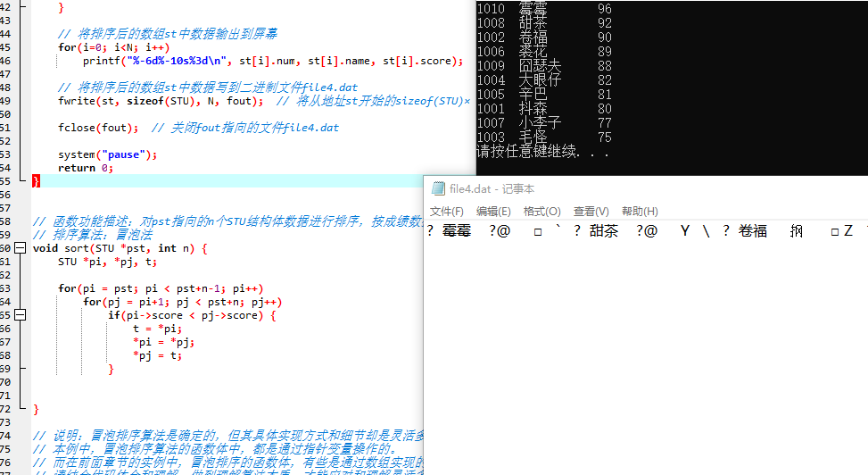Click the outer for(pi = pst...) loop line

coord(161,288)
